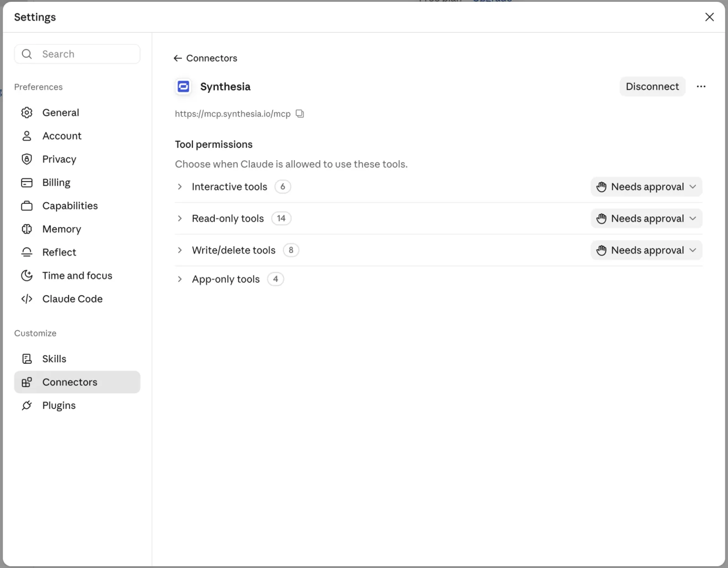
Task: Open General settings
Action: [77, 112]
